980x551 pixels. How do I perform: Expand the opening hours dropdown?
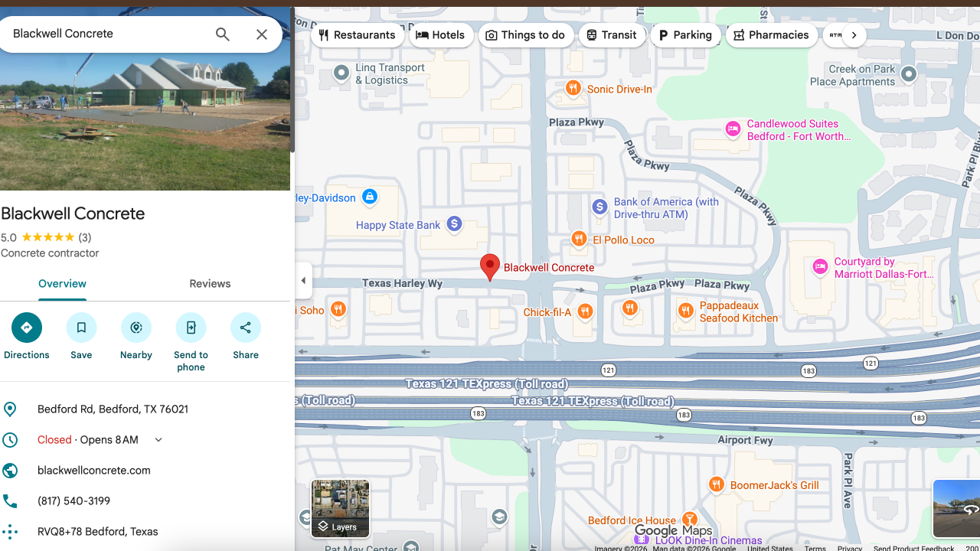click(158, 440)
